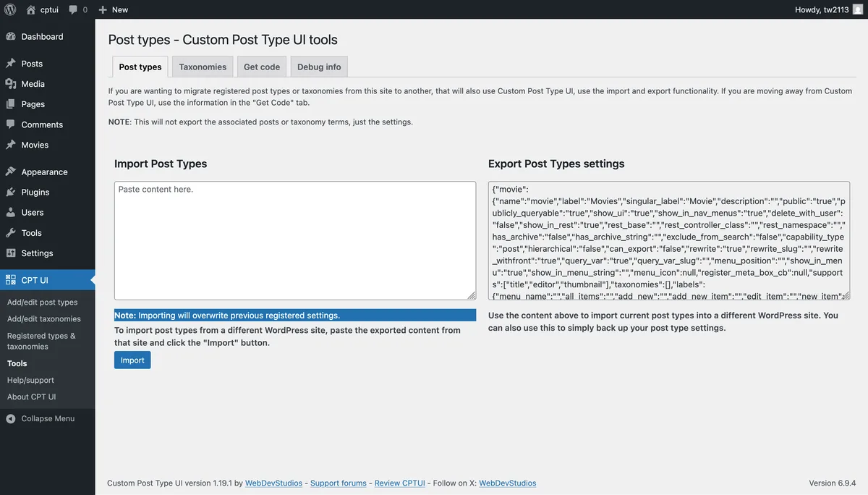Open the Dashboard menu item

(47, 36)
